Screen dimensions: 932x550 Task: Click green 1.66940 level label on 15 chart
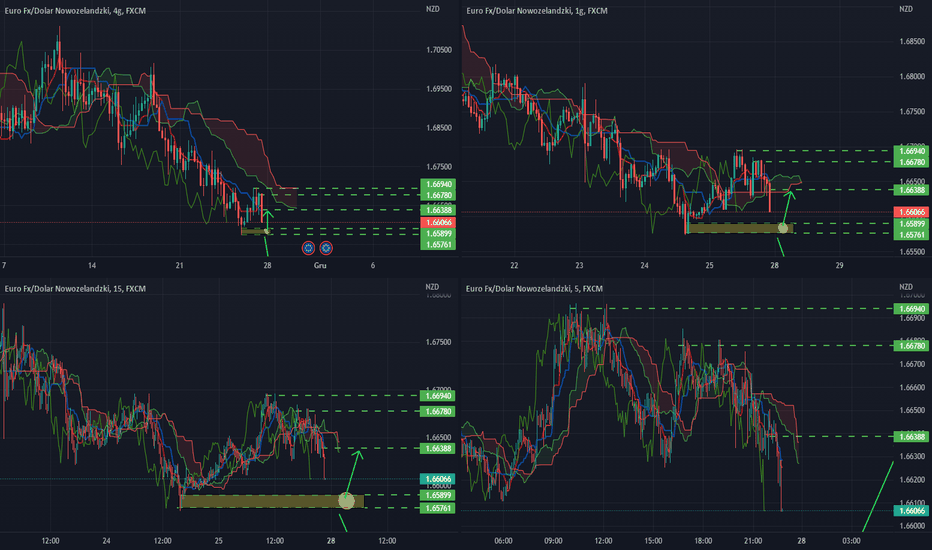[437, 396]
